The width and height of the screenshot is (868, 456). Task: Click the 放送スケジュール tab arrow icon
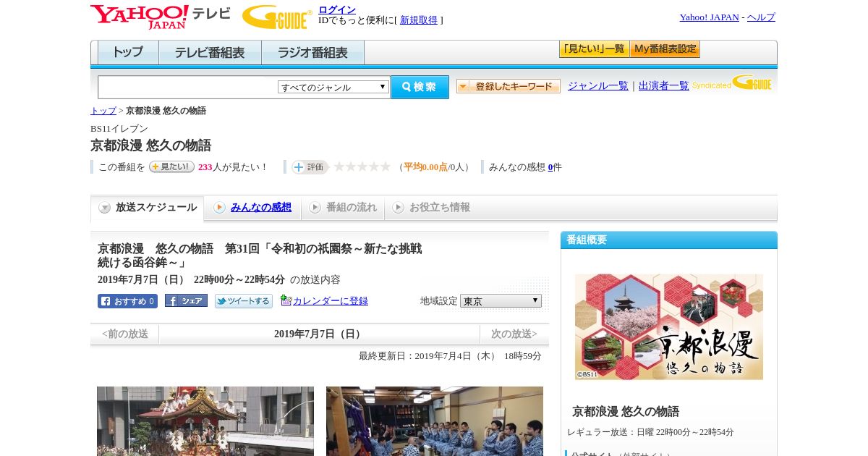click(x=105, y=208)
